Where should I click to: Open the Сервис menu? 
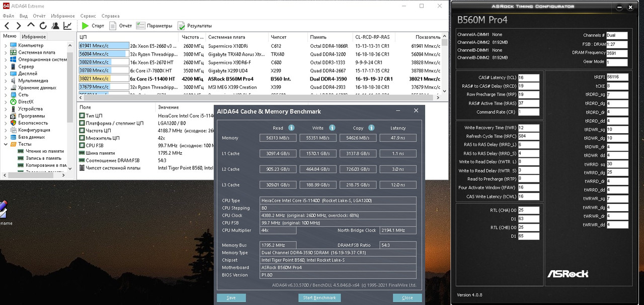[88, 16]
